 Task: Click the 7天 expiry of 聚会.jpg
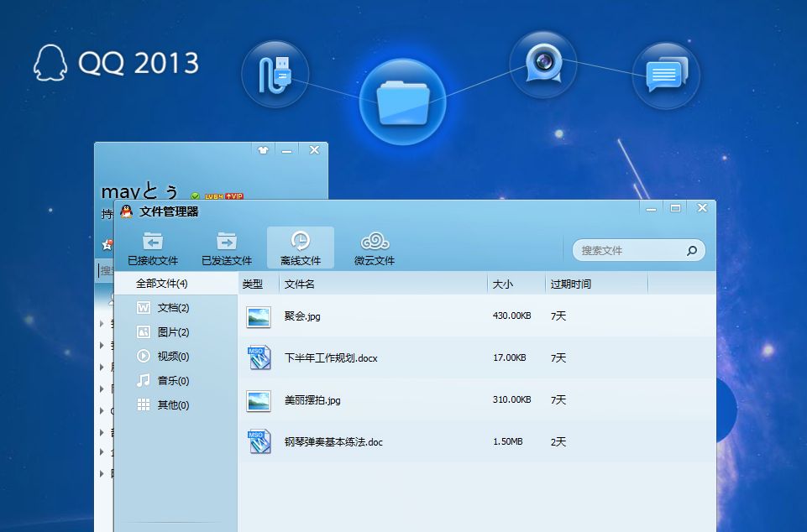(558, 316)
